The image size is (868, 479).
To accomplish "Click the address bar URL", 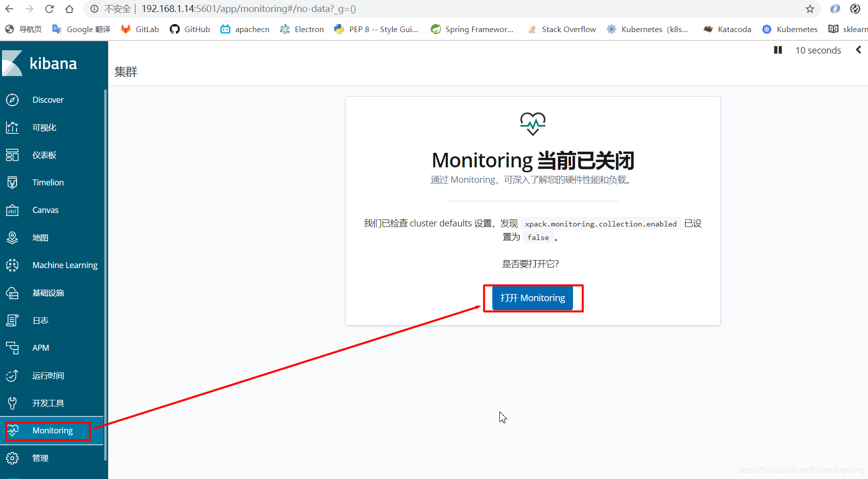I will (x=249, y=9).
